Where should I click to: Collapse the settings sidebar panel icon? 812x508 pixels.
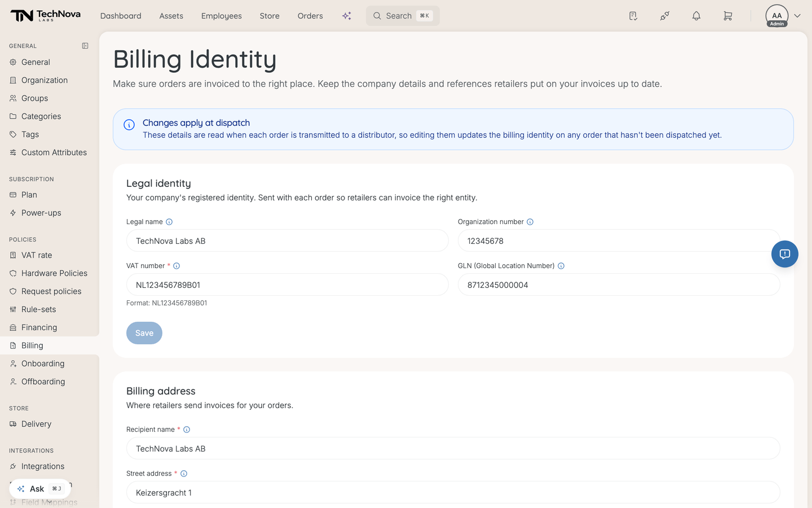click(x=85, y=46)
